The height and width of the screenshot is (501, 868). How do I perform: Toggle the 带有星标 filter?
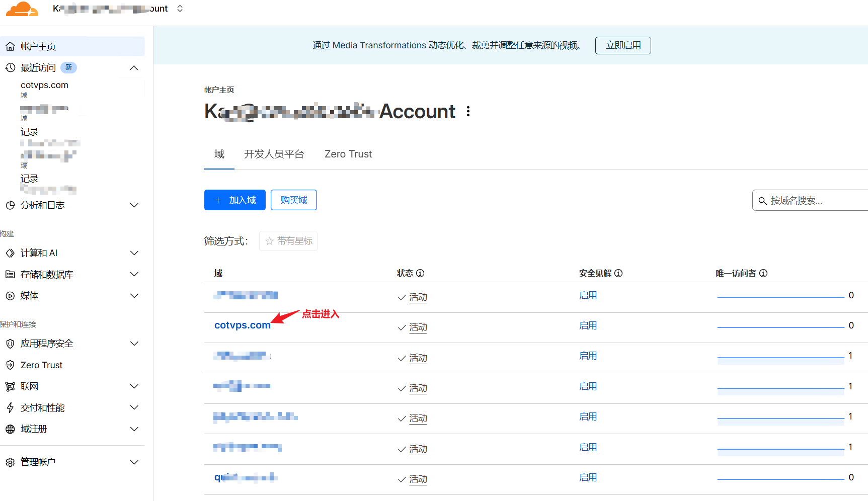coord(288,241)
